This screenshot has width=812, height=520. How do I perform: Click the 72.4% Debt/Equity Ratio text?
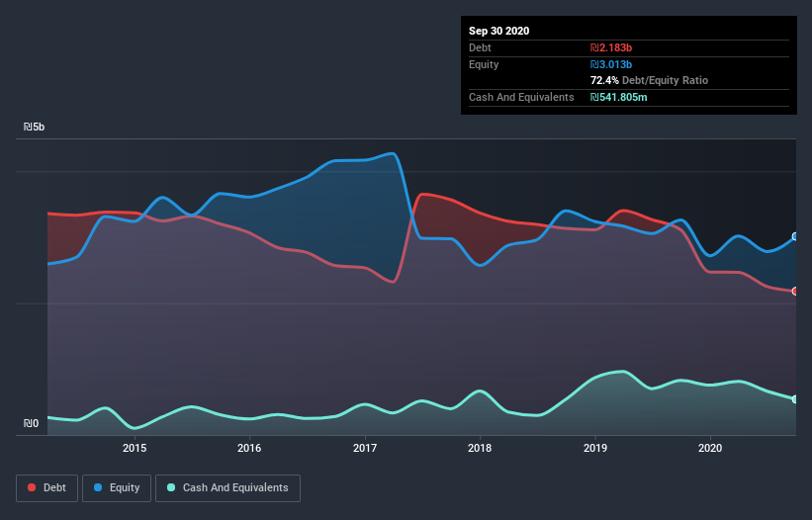point(649,80)
